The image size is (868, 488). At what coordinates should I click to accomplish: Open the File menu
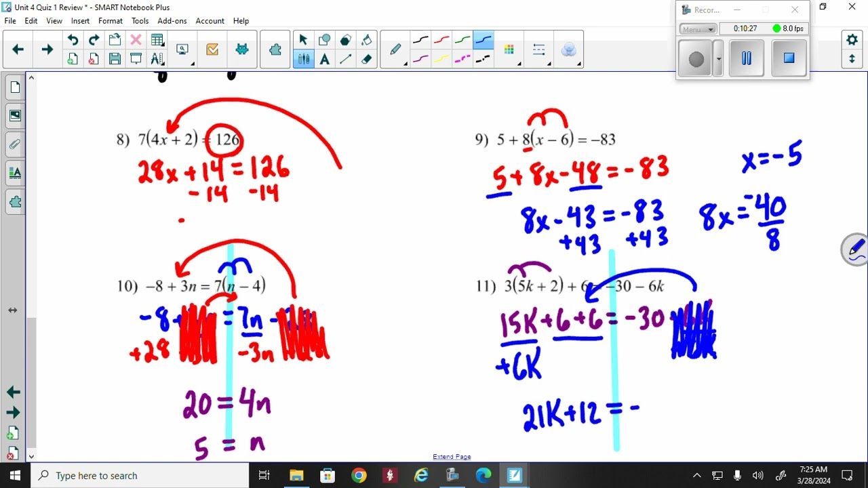coord(10,21)
